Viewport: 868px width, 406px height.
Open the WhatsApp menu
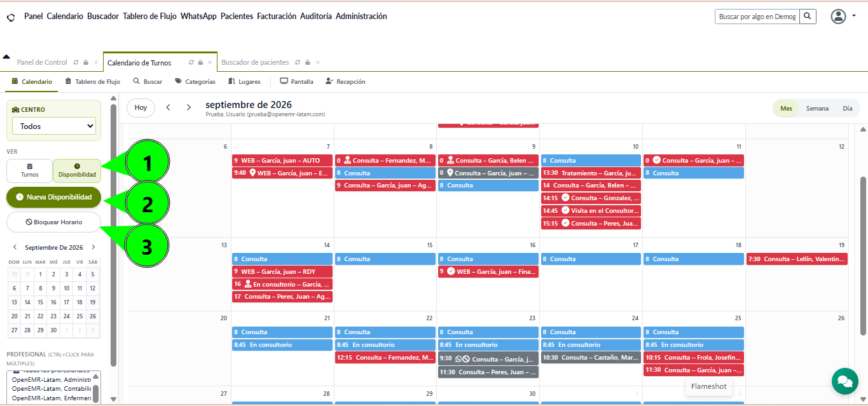tap(198, 17)
